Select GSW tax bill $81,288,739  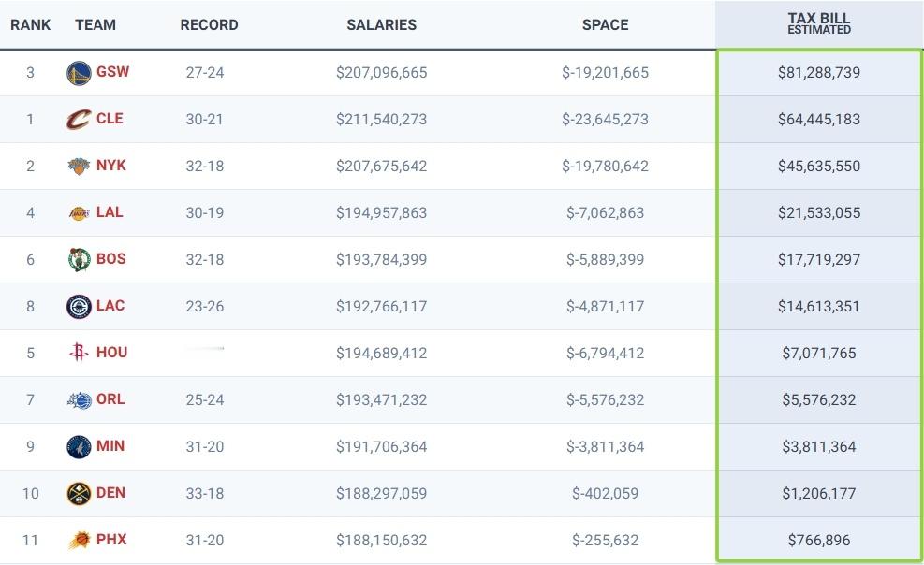(x=819, y=72)
